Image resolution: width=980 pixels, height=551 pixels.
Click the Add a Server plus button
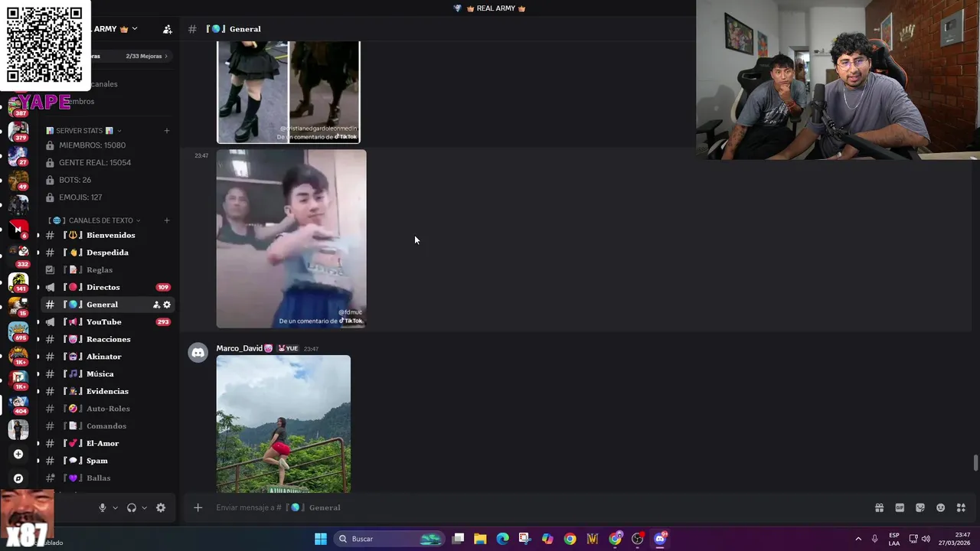(18, 454)
